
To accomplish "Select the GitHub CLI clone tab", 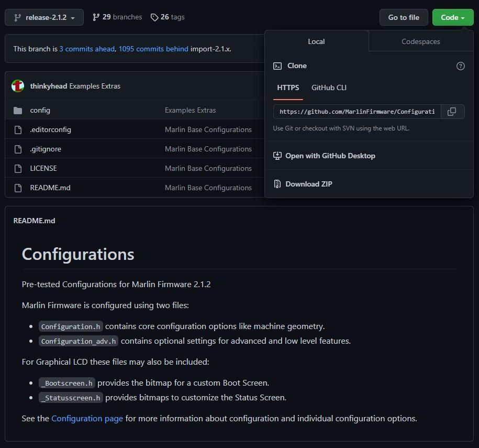I will [x=329, y=88].
